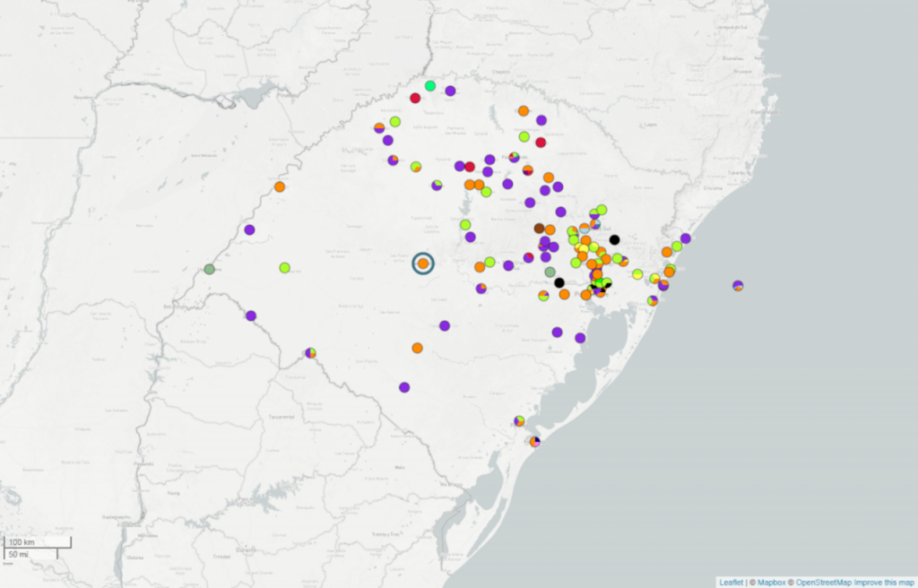Click the westernmost orange marker
The image size is (918, 588).
click(280, 187)
